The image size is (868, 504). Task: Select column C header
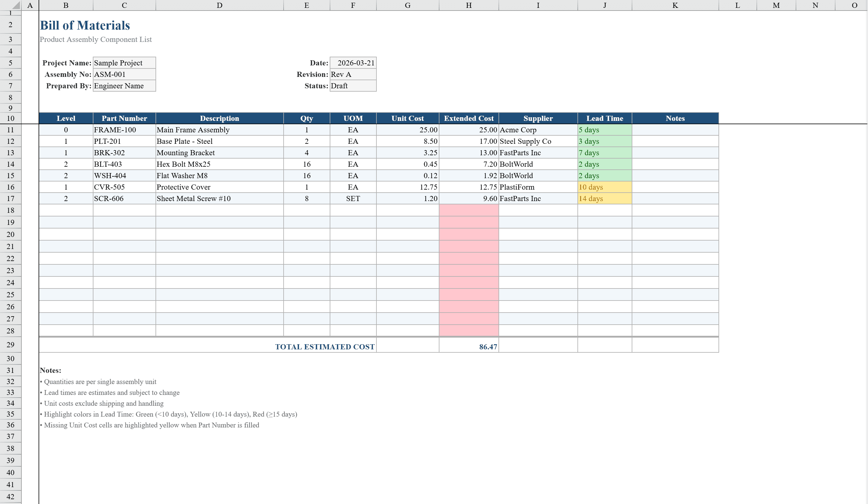(124, 5)
